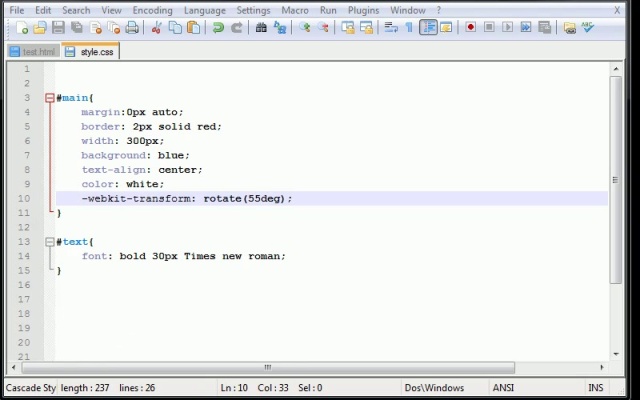
Task: Open the View menu
Action: (111, 10)
